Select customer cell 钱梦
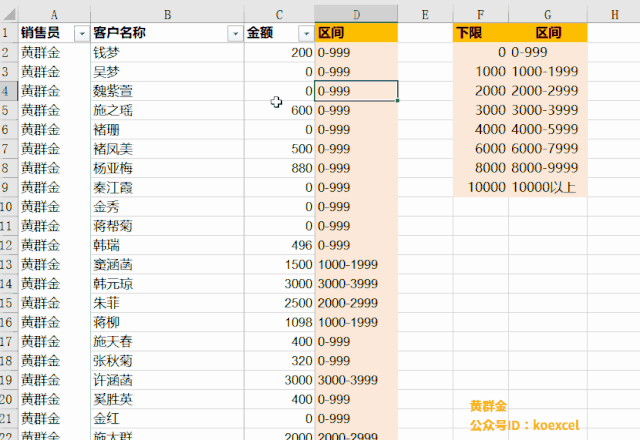640x440 pixels. (x=167, y=52)
